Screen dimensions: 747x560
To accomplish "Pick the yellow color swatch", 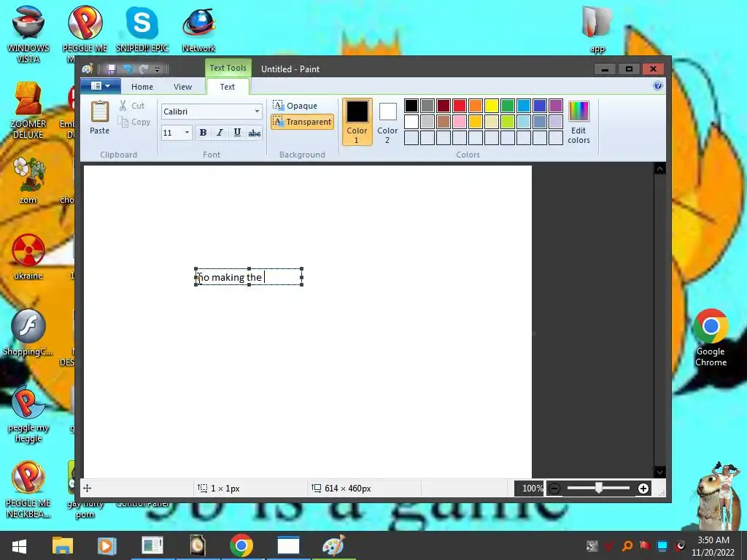I will pos(491,106).
